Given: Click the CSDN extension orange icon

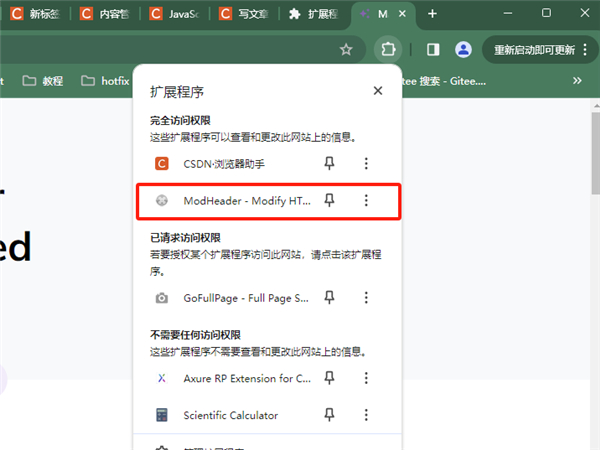Looking at the screenshot, I should [161, 163].
